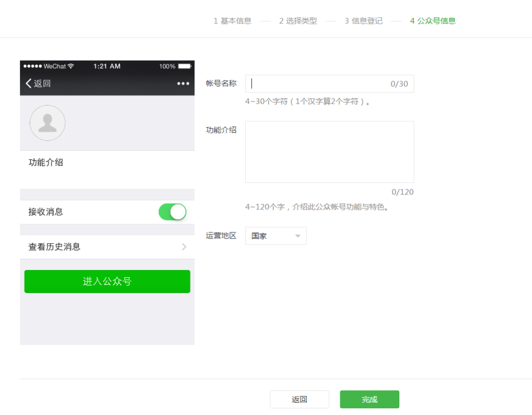
Task: Select step 1 基本信息
Action: (232, 21)
